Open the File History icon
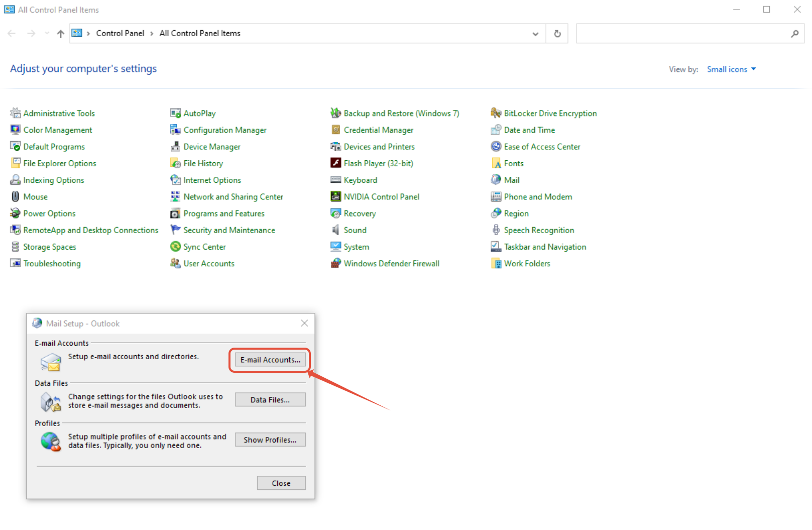The image size is (812, 530). click(175, 163)
